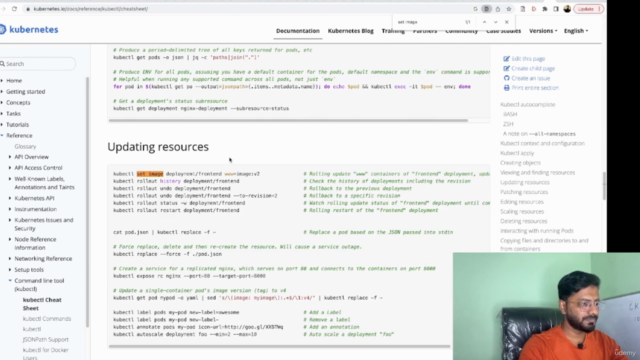Click horizontal scrollbar under first code block
Image resolution: width=640 pixels, height=360 pixels.
[289, 120]
